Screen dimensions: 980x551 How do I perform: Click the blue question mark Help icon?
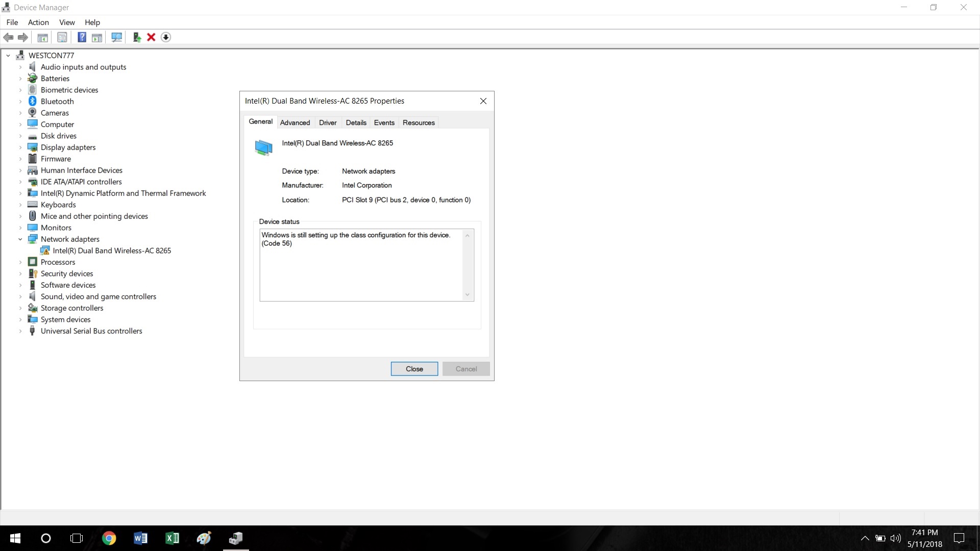click(x=82, y=37)
